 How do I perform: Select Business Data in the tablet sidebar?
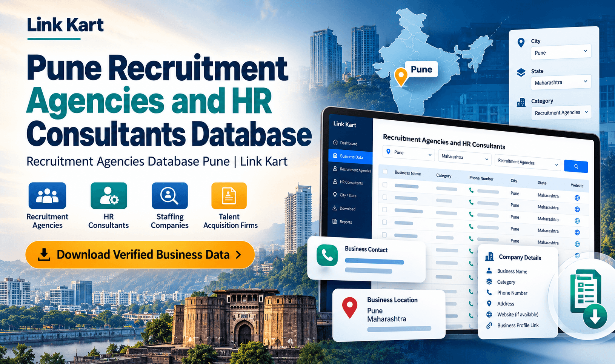[x=351, y=156]
